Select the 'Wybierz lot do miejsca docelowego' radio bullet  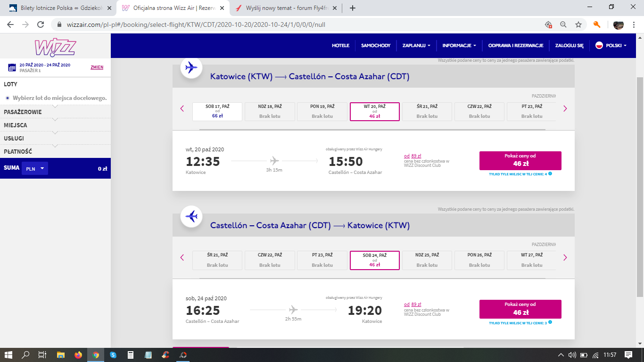8,98
